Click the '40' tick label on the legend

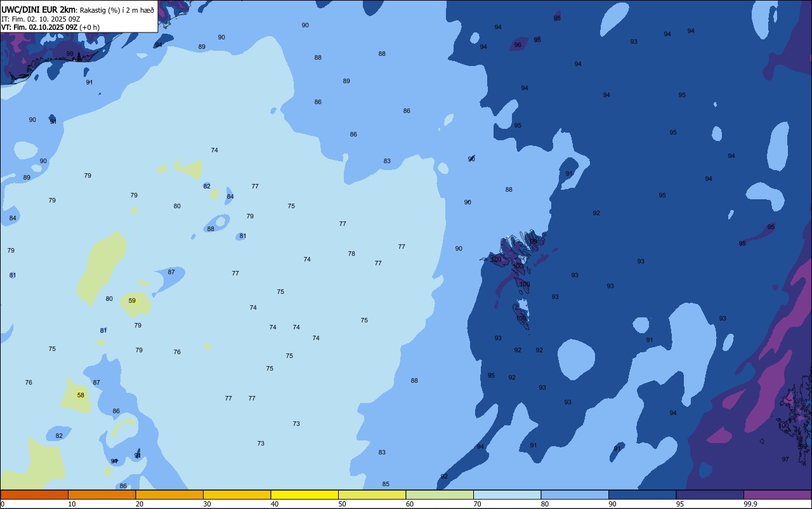[x=275, y=504]
